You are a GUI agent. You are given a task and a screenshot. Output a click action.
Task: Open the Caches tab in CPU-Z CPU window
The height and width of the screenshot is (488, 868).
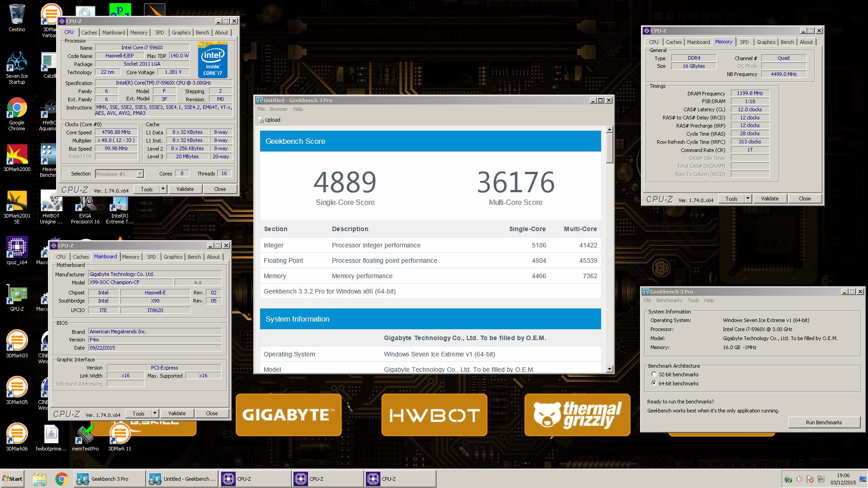click(x=89, y=33)
